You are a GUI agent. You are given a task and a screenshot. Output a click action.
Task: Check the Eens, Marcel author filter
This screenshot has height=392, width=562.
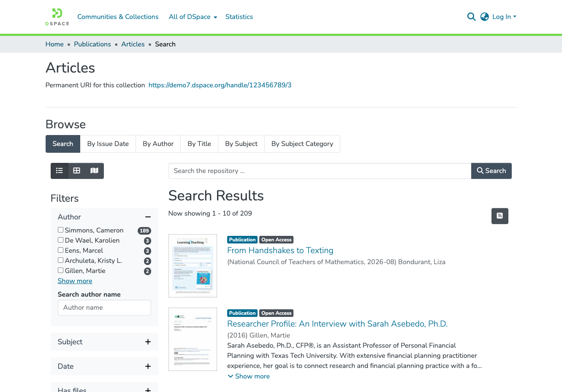pos(61,250)
